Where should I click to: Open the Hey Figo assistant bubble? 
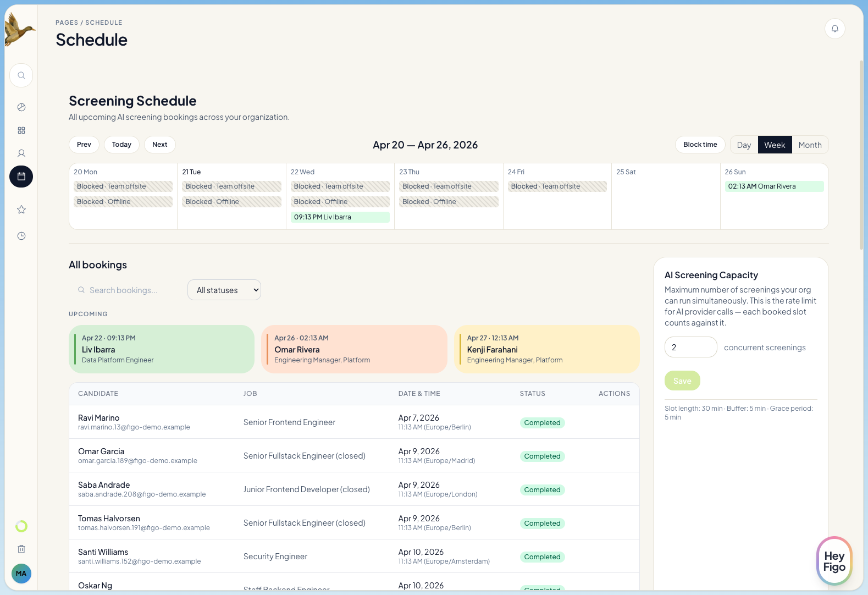point(834,561)
